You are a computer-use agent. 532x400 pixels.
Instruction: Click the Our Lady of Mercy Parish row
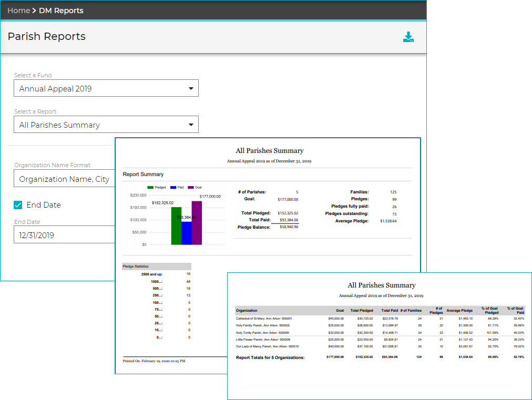pos(380,346)
